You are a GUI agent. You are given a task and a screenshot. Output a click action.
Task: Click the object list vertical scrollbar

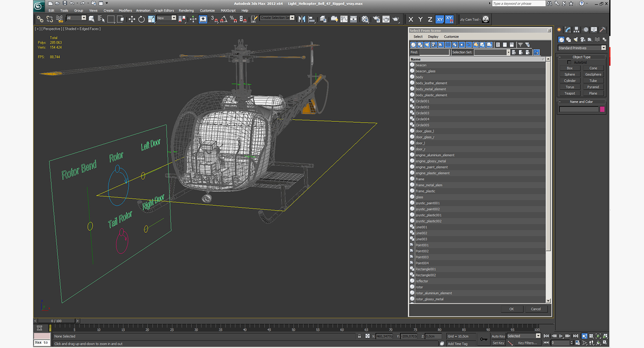click(x=548, y=181)
